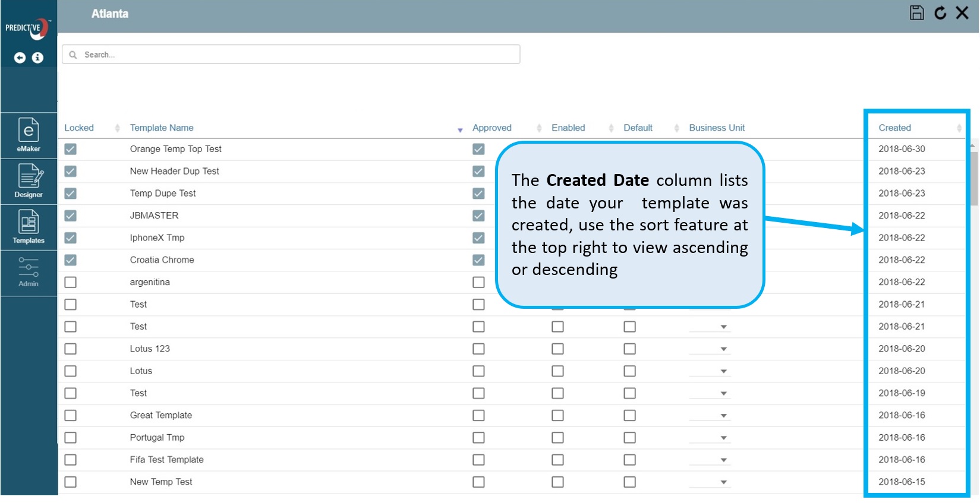Sort by Template Name column header
The height and width of the screenshot is (503, 980).
(162, 128)
